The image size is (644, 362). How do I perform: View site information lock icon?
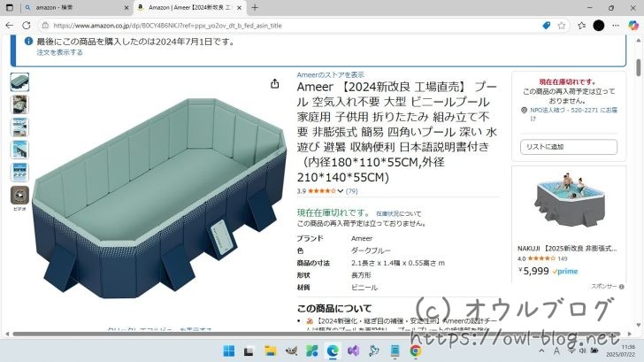[x=45, y=26]
